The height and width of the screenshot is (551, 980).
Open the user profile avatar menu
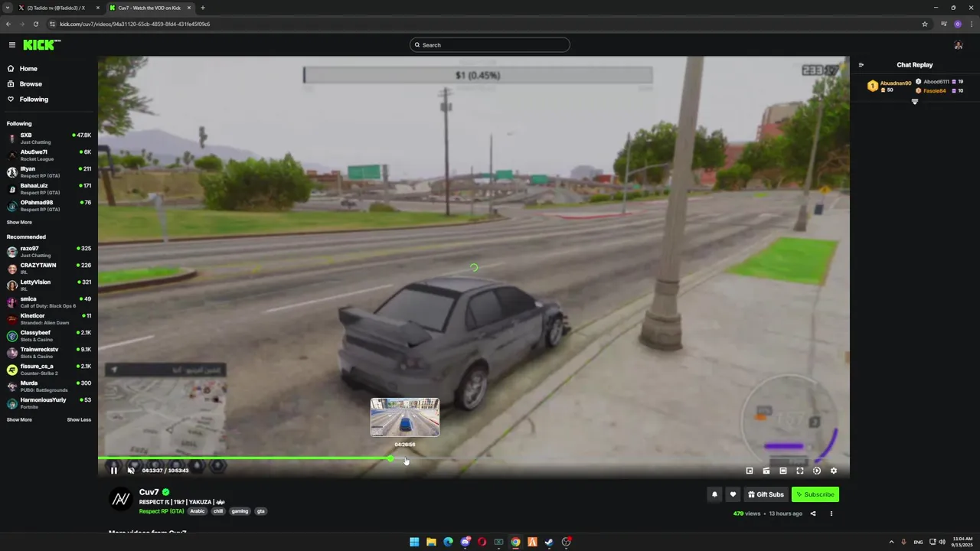[x=959, y=45]
